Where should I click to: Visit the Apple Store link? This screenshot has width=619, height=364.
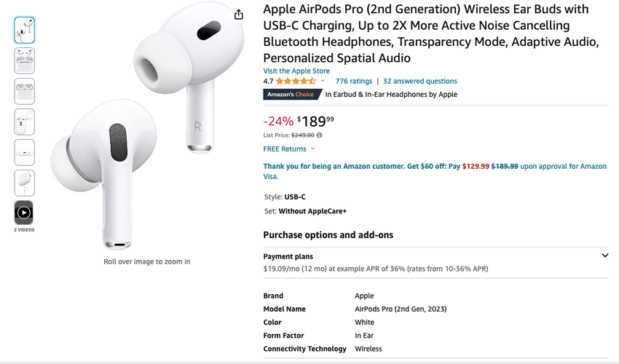coord(296,71)
